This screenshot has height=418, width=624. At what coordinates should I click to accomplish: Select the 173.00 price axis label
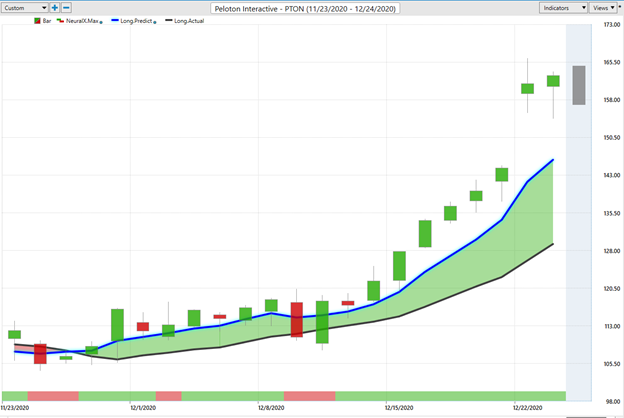(612, 25)
